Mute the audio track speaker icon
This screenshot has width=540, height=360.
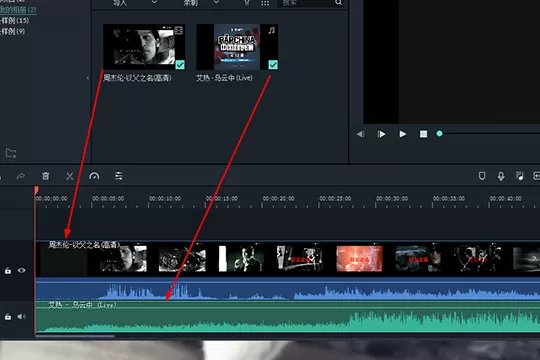click(21, 316)
